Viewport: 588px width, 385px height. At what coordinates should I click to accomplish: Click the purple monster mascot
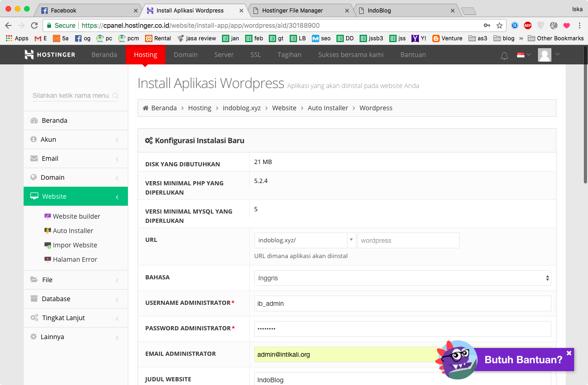click(x=456, y=360)
